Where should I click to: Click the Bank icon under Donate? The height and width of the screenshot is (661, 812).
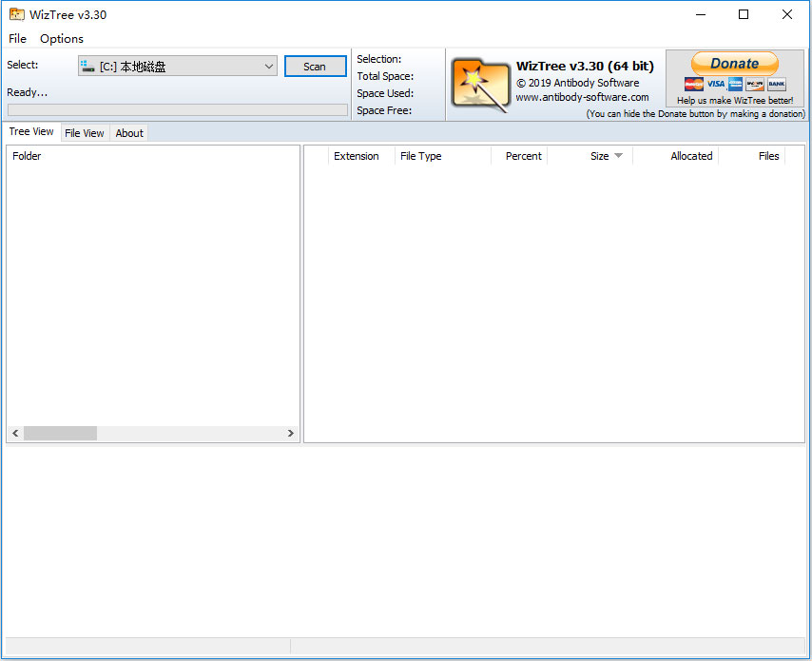[x=776, y=84]
